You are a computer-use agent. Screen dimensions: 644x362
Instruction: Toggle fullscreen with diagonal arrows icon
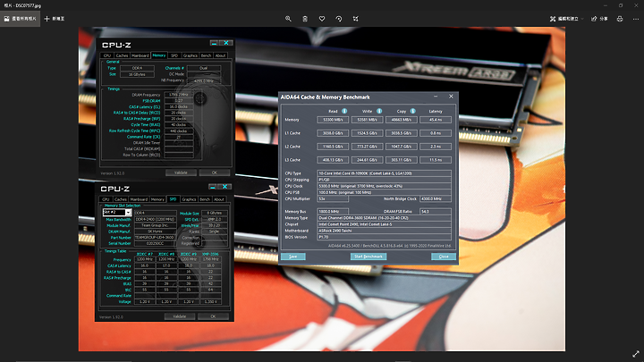(x=636, y=354)
